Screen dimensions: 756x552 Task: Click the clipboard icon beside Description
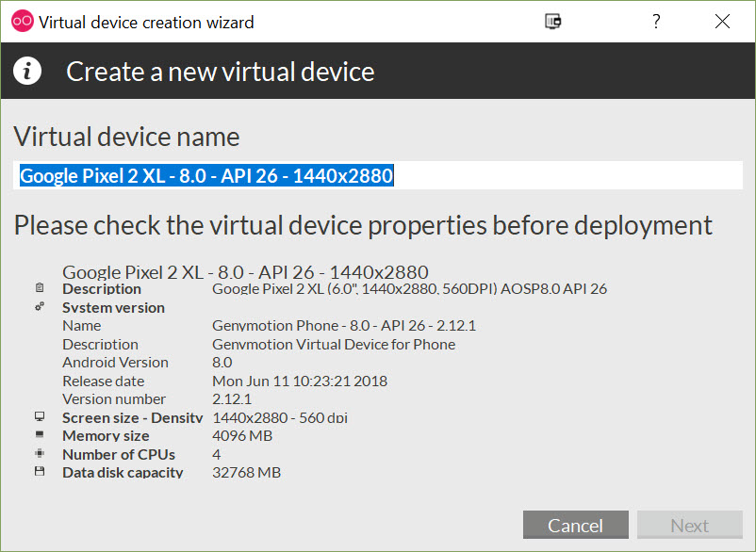point(40,287)
